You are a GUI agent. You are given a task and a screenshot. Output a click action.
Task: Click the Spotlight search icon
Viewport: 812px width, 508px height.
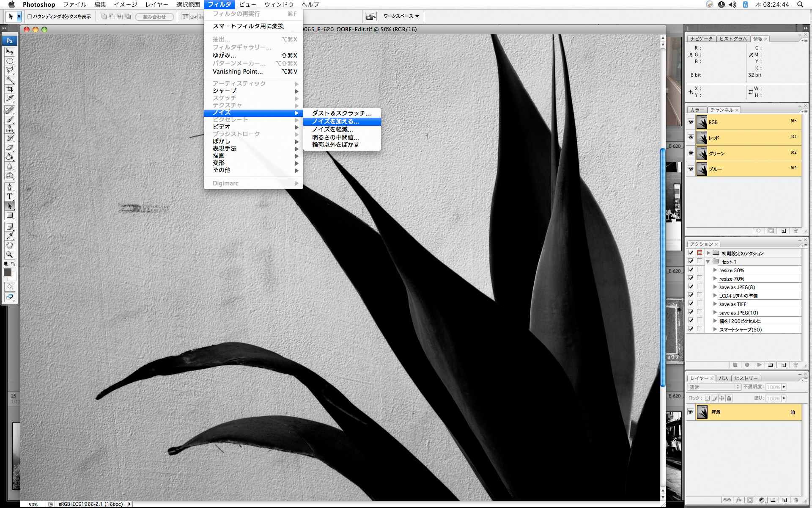tap(800, 4)
